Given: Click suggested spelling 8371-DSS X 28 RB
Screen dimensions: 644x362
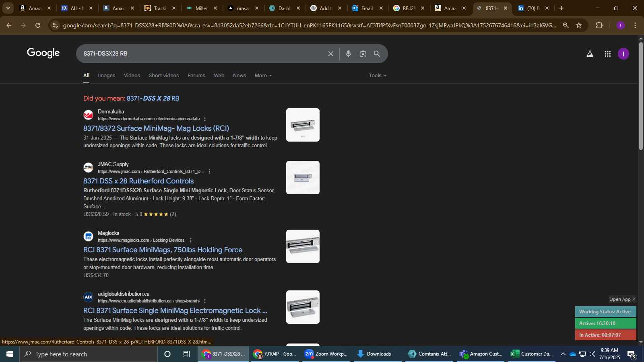Looking at the screenshot, I should [153, 98].
